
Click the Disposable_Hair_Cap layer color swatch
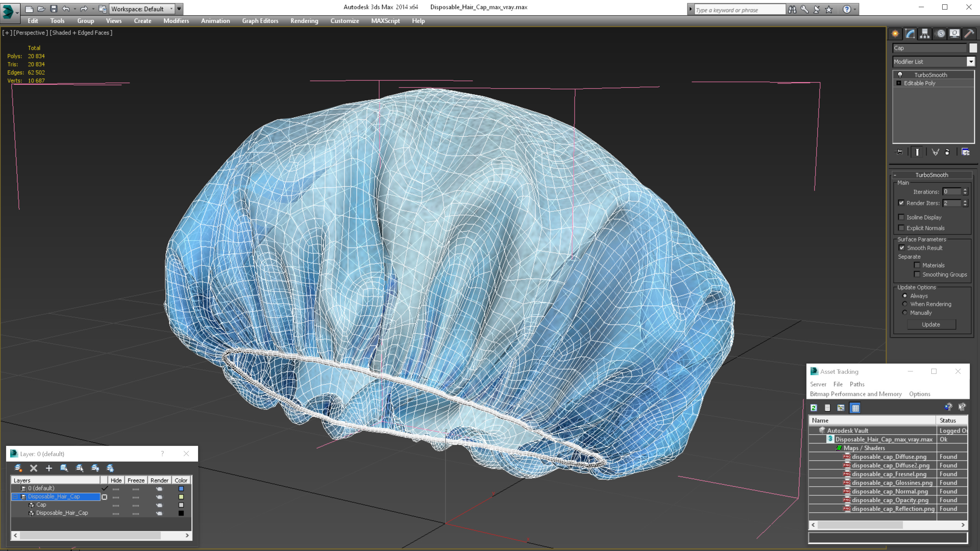pyautogui.click(x=181, y=497)
